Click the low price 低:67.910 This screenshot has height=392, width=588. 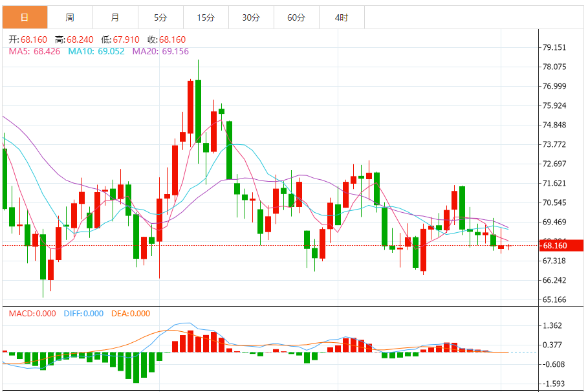pos(120,39)
